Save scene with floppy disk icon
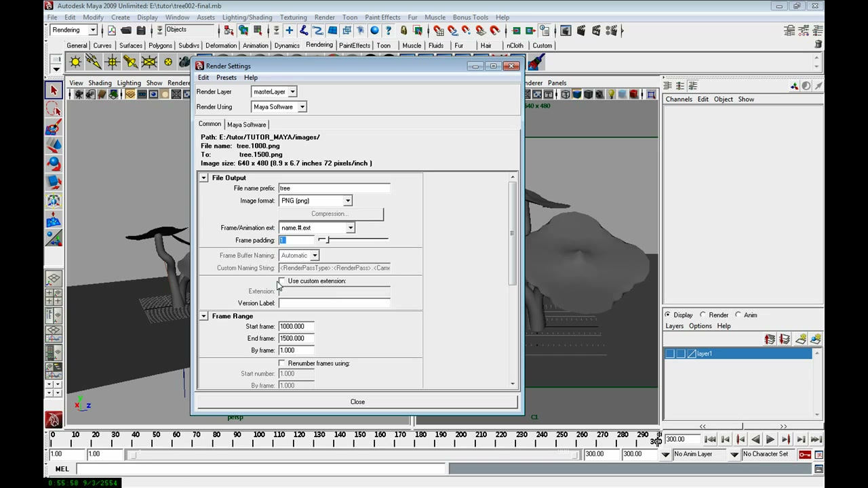The height and width of the screenshot is (488, 868). [x=141, y=30]
